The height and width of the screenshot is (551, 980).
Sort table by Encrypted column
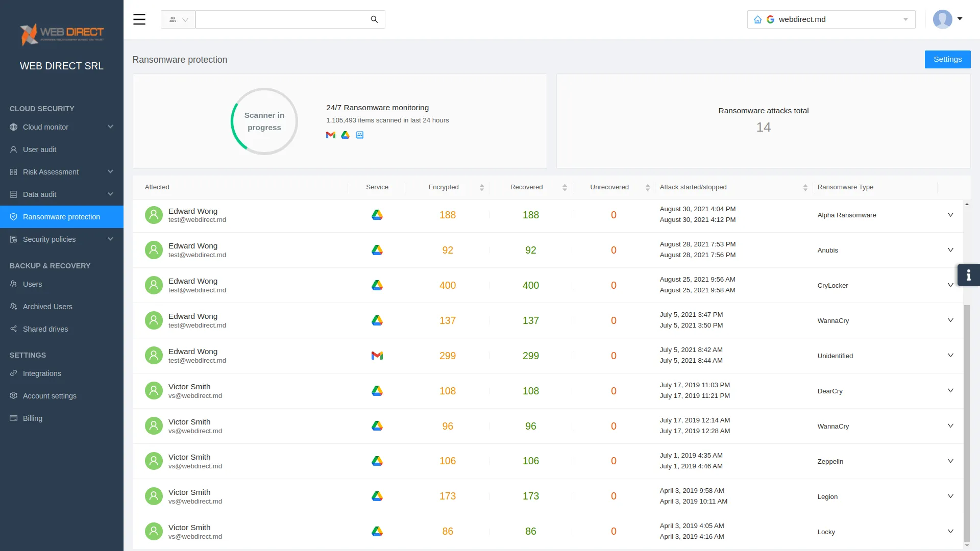click(x=481, y=187)
